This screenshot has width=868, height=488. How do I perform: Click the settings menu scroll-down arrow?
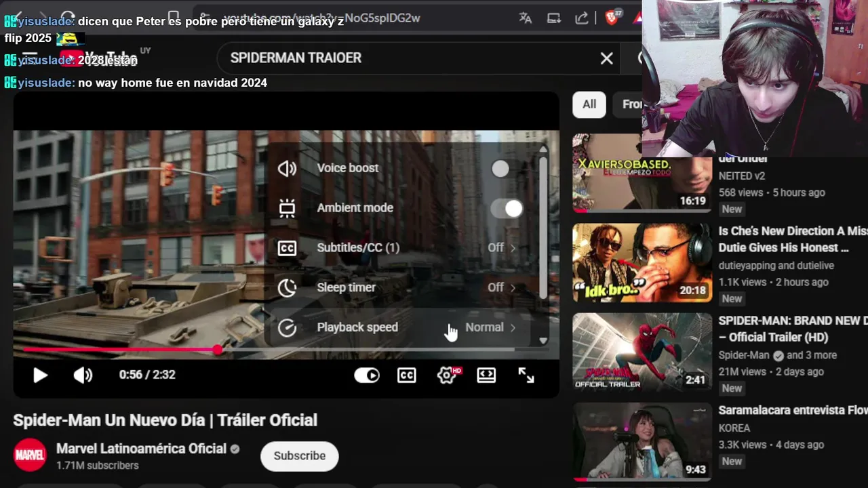(543, 341)
